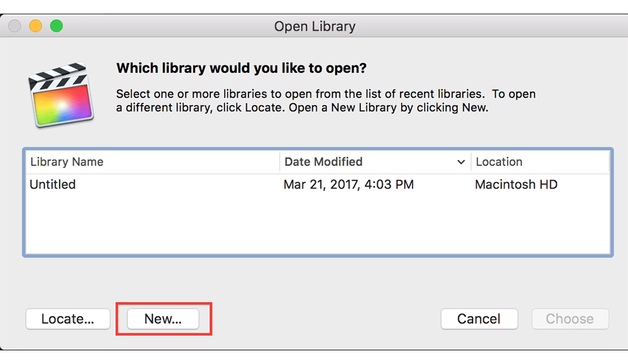Click the dimmed Choose button
Viewport: 628px width, 364px height.
click(x=570, y=319)
